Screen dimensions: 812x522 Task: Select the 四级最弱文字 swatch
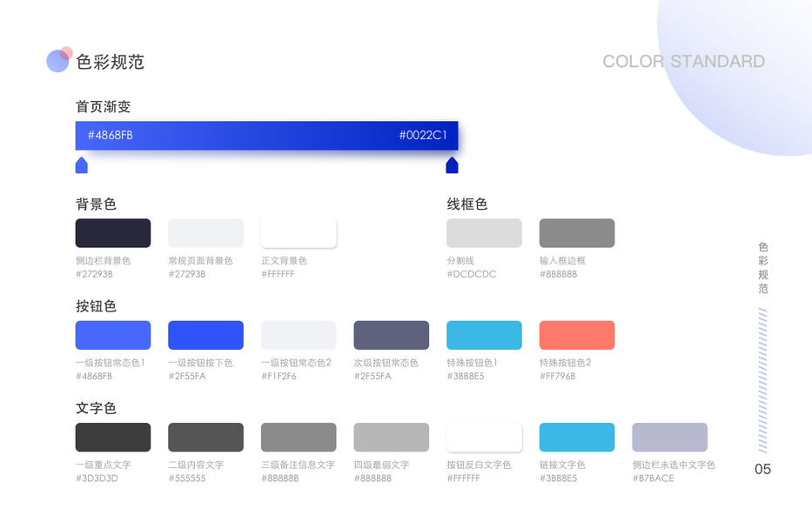tap(392, 437)
